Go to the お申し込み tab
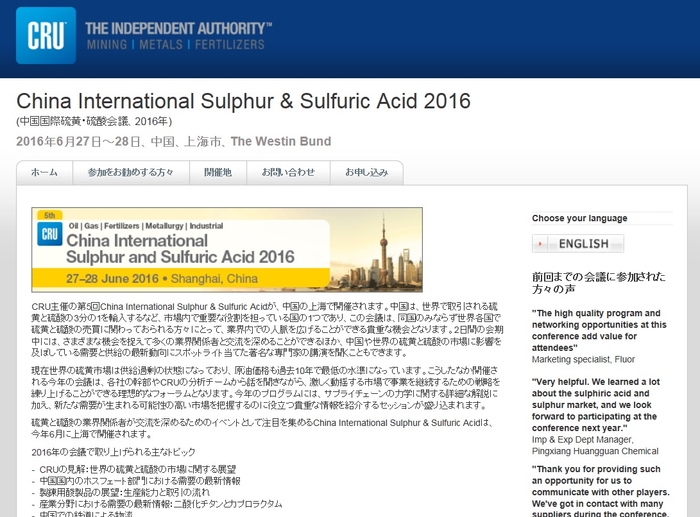The width and height of the screenshot is (700, 517). click(367, 172)
